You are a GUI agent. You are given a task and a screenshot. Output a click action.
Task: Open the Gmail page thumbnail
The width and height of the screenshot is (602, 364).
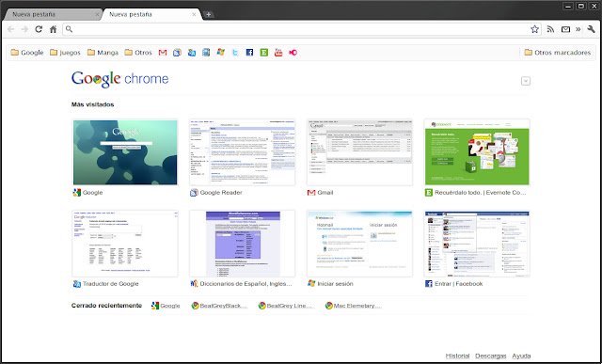point(359,152)
